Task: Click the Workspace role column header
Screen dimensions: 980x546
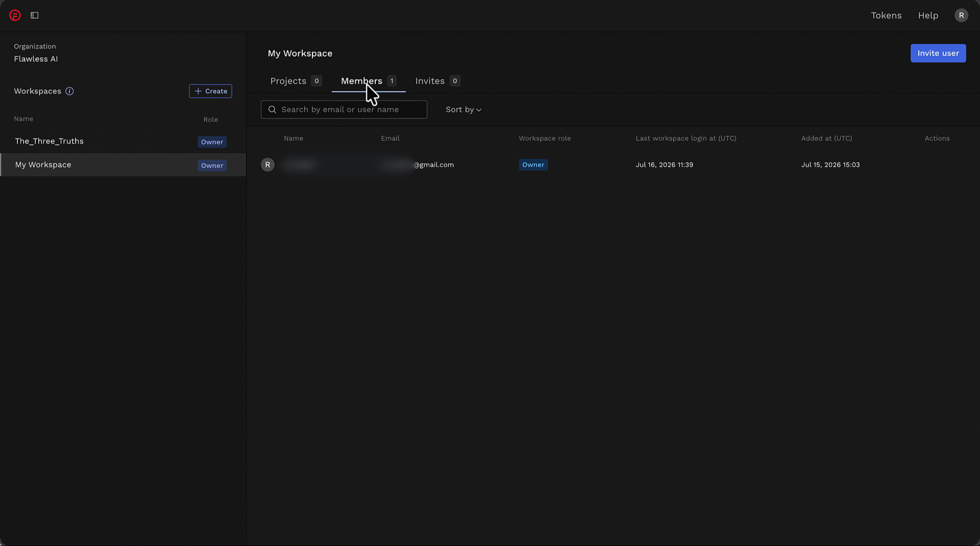Action: click(545, 138)
